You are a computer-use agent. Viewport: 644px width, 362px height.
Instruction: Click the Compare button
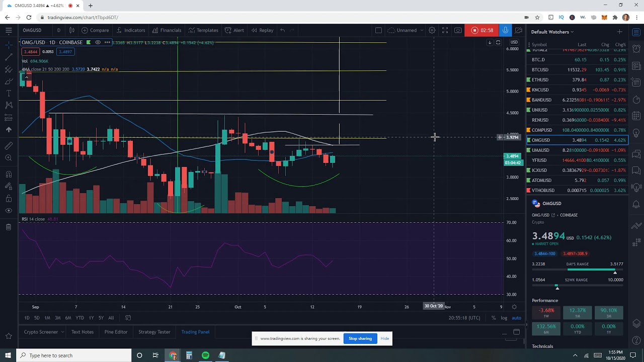(x=96, y=30)
